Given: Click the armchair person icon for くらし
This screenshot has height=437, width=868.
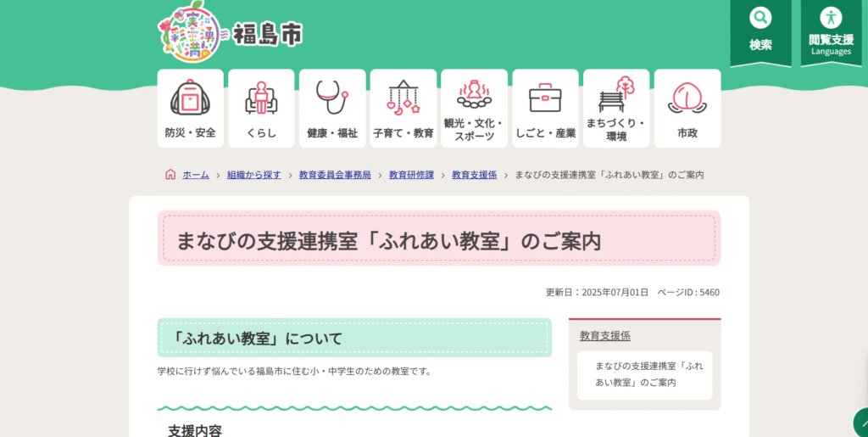Looking at the screenshot, I should (261, 98).
